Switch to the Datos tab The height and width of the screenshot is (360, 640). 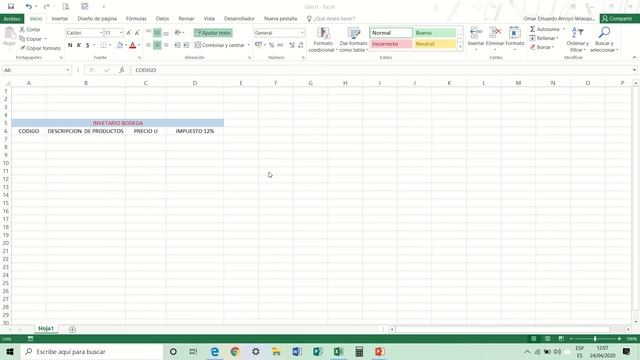tap(162, 19)
